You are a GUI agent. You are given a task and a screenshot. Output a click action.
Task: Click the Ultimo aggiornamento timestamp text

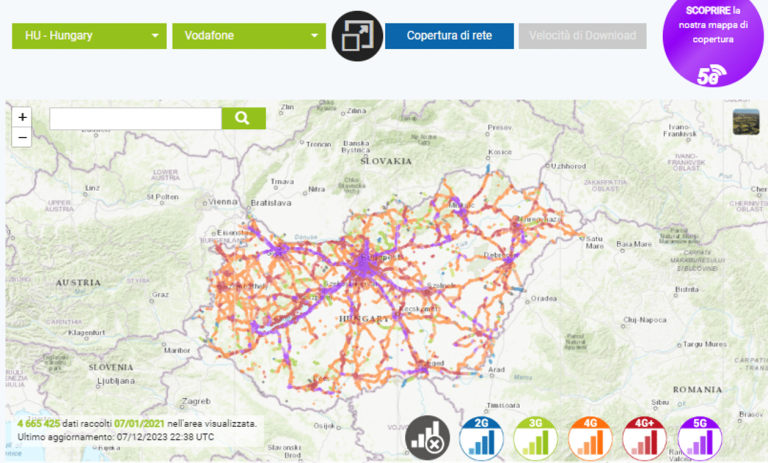click(116, 437)
